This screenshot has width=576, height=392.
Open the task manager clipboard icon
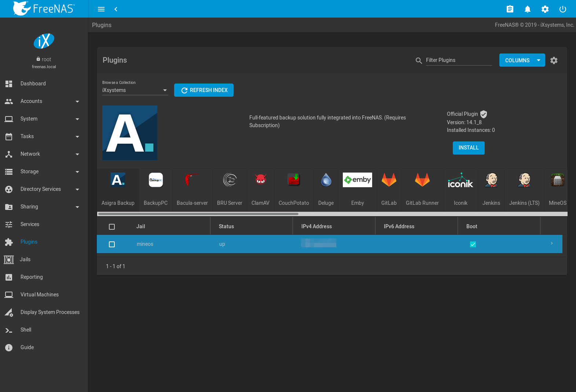pos(510,9)
